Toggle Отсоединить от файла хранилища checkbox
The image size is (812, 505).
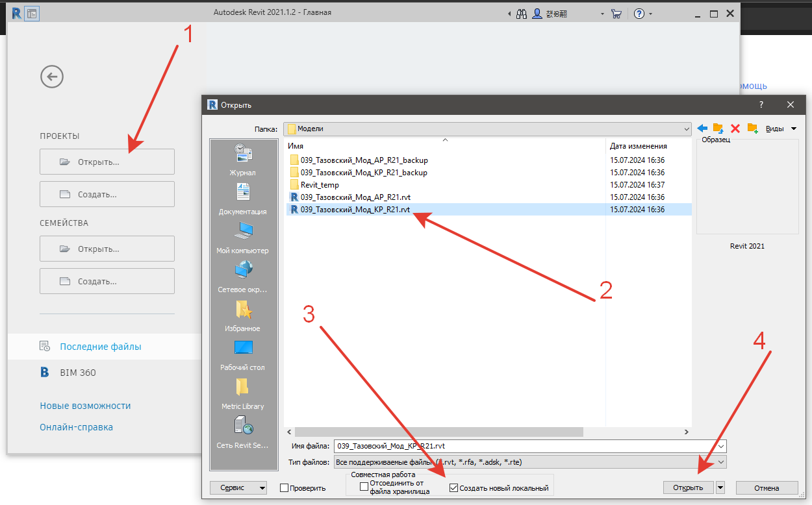pyautogui.click(x=364, y=487)
